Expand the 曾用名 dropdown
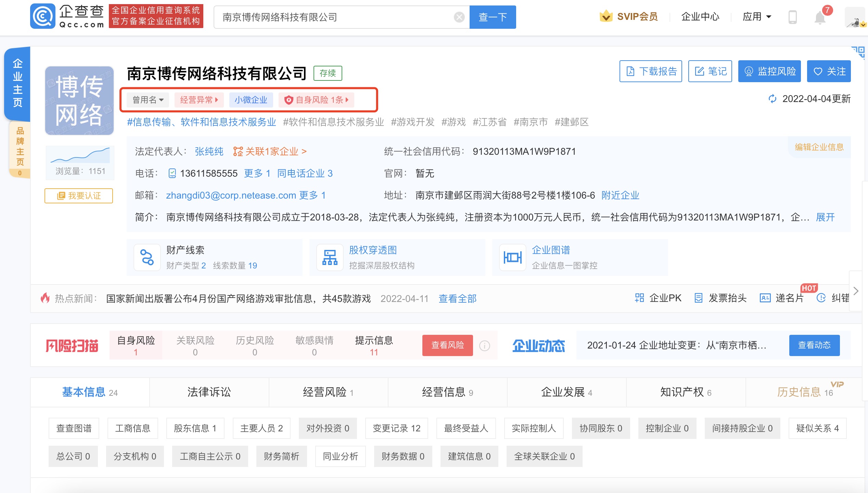868x493 pixels. pos(148,100)
